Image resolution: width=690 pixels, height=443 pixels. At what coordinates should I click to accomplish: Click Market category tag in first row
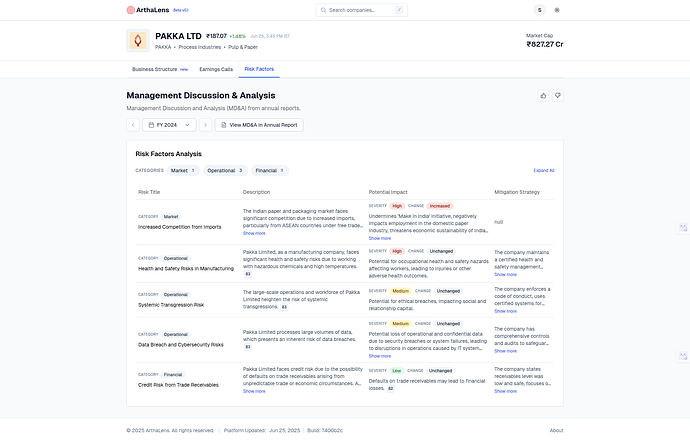point(171,217)
